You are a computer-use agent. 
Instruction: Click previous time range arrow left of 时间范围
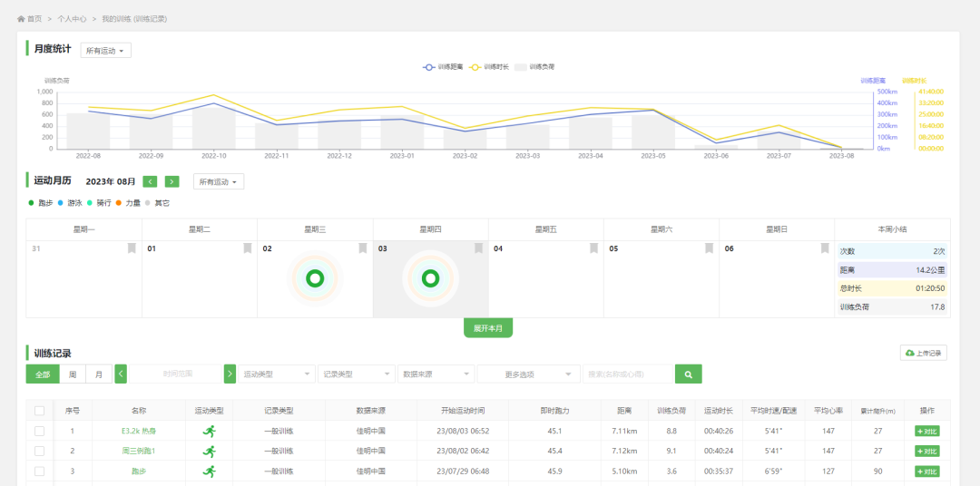(x=122, y=374)
